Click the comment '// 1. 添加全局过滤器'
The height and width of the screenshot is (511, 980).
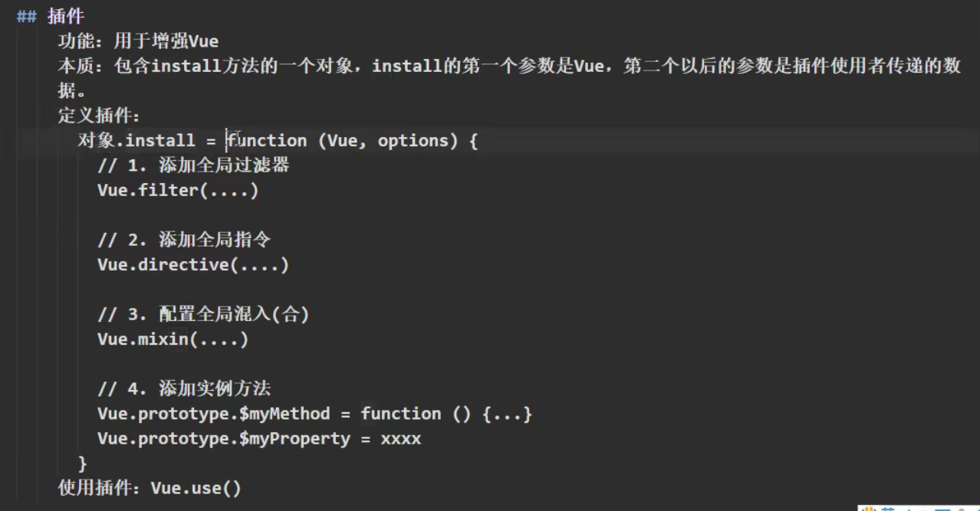click(x=193, y=165)
